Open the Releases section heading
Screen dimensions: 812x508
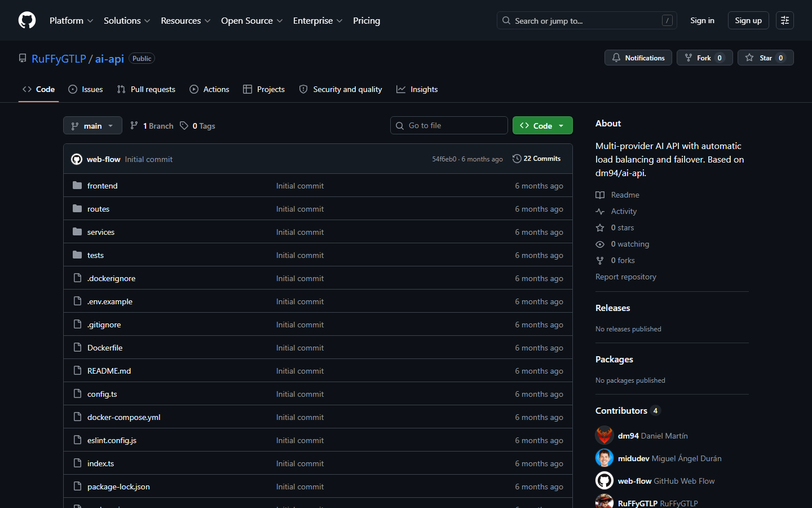(x=613, y=308)
